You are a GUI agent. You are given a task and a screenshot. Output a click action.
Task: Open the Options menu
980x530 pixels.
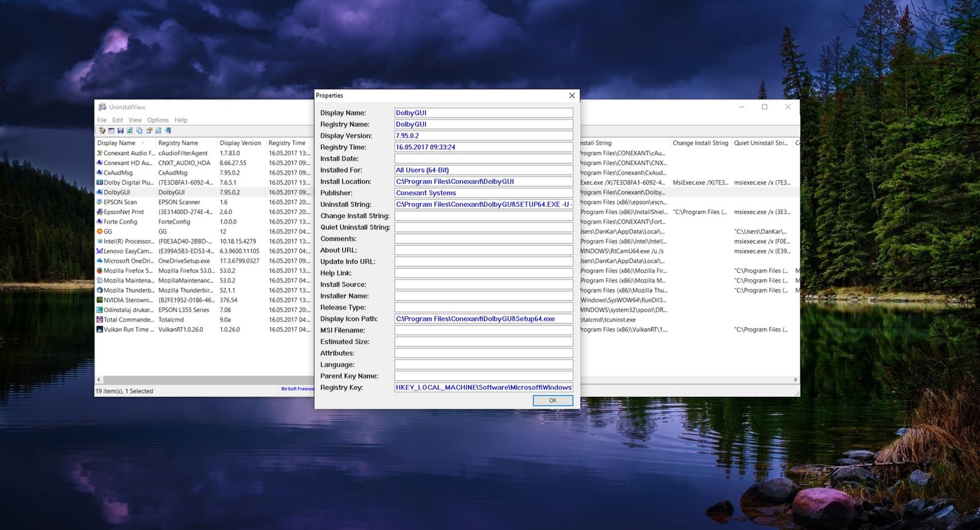158,120
